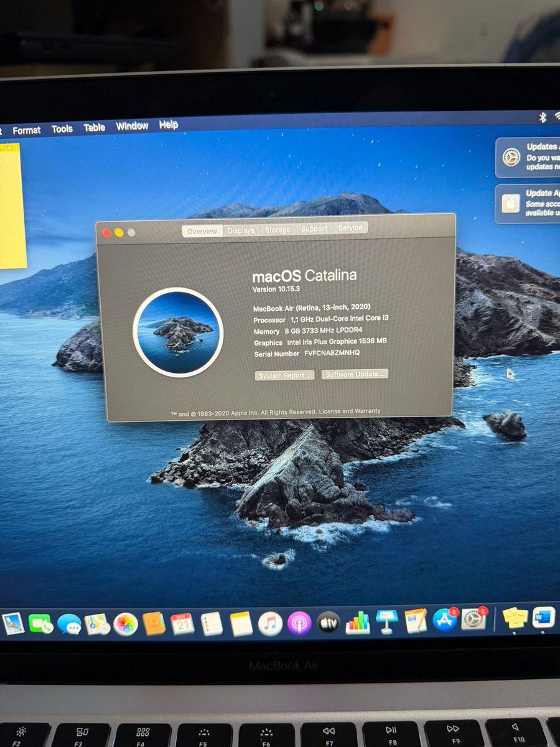Click the Software Update button
The image size is (560, 747).
[x=355, y=374]
